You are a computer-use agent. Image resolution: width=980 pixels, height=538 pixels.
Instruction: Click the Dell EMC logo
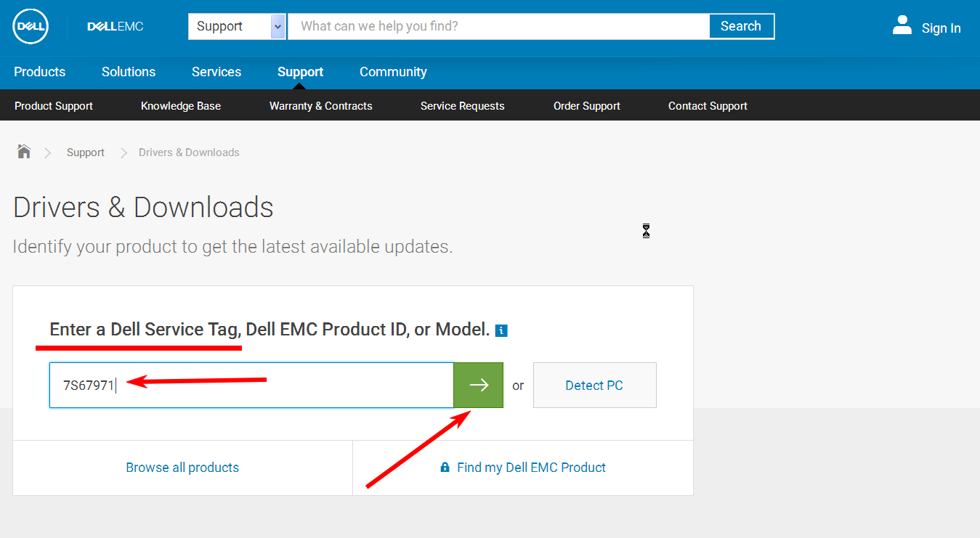[115, 27]
